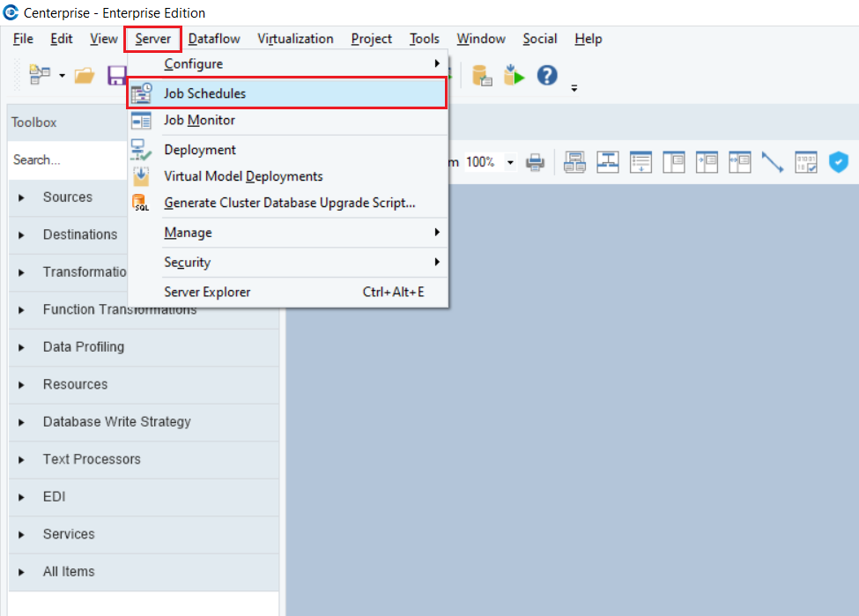Open the File menu

(x=23, y=39)
